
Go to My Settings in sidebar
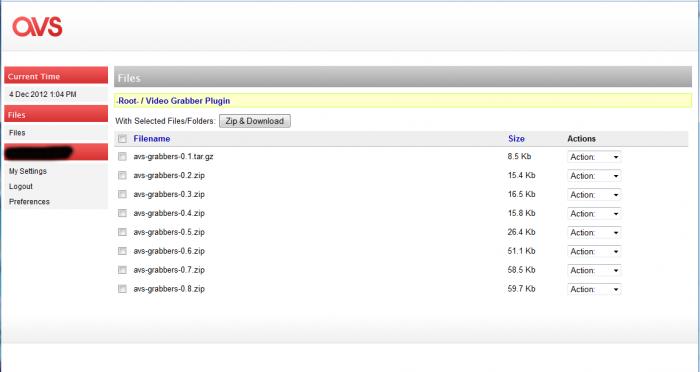28,171
